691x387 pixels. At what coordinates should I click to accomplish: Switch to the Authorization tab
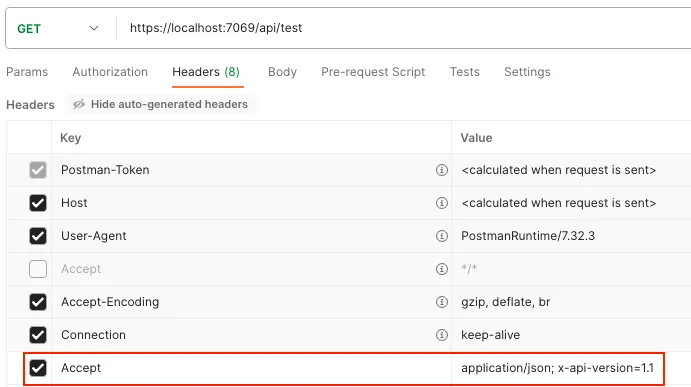(110, 72)
